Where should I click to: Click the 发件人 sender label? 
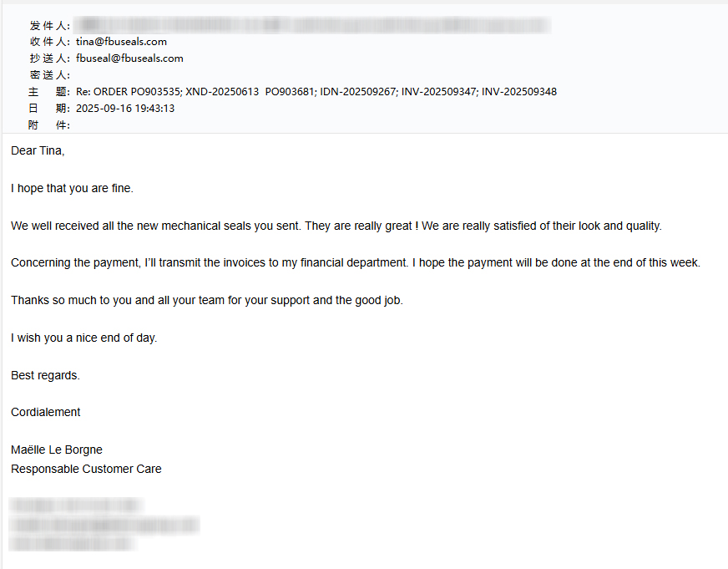(x=49, y=26)
